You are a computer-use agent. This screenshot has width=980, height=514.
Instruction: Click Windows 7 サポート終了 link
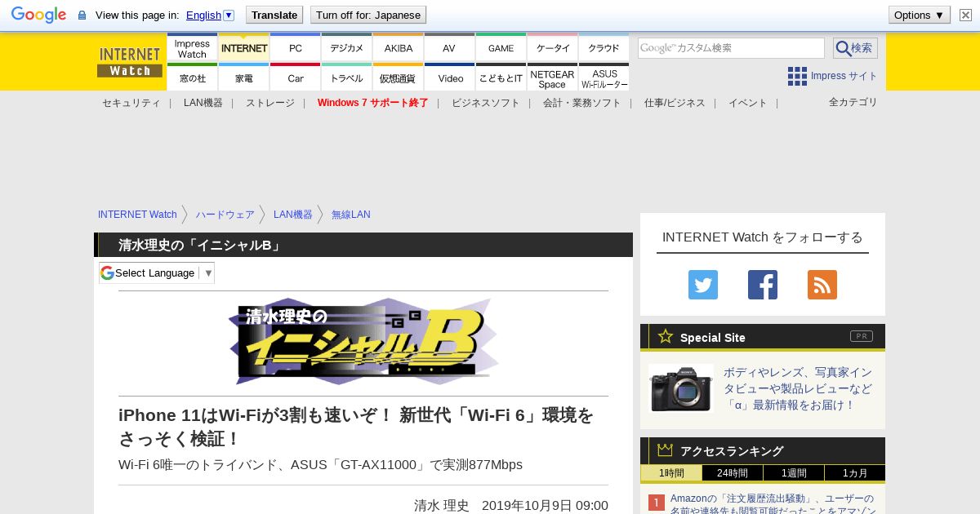[373, 103]
